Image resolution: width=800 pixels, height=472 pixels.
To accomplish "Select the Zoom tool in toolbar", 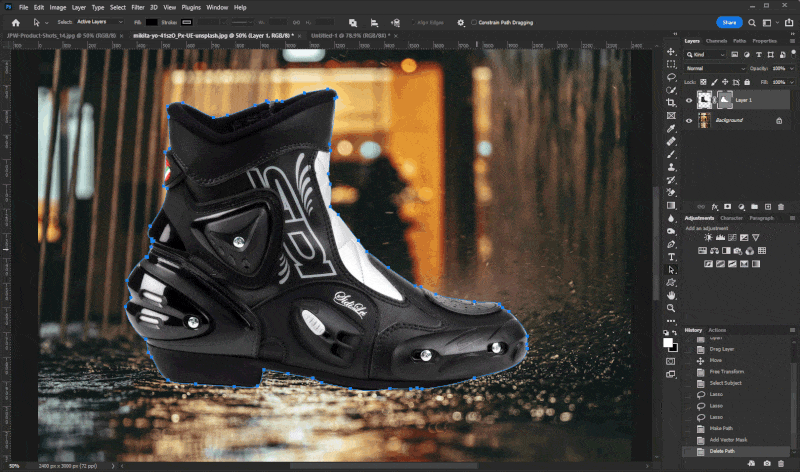I will tap(671, 308).
